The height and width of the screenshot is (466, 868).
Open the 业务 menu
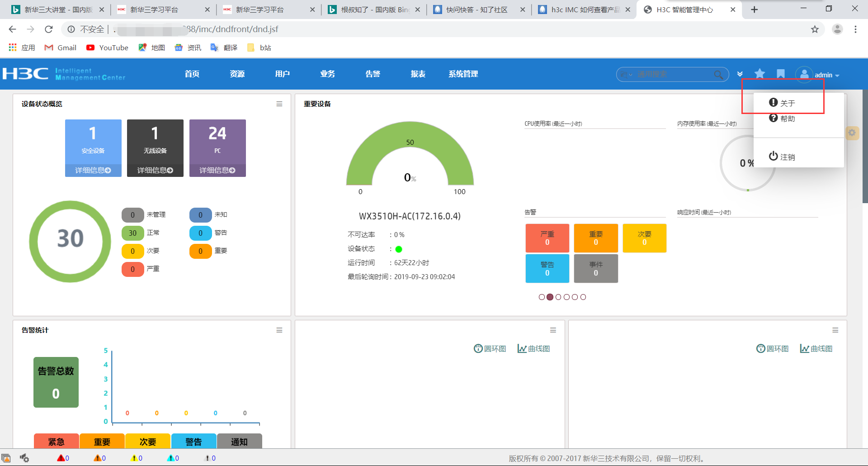point(328,74)
